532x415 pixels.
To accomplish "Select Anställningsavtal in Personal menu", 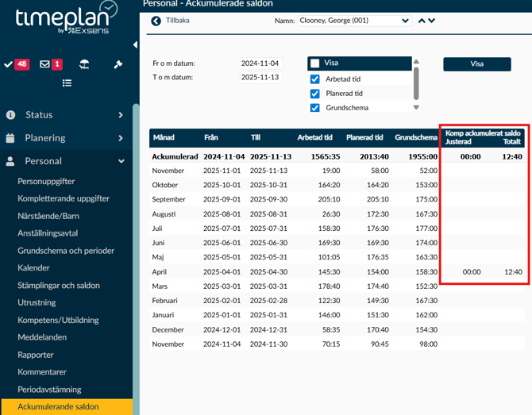I will pyautogui.click(x=48, y=233).
